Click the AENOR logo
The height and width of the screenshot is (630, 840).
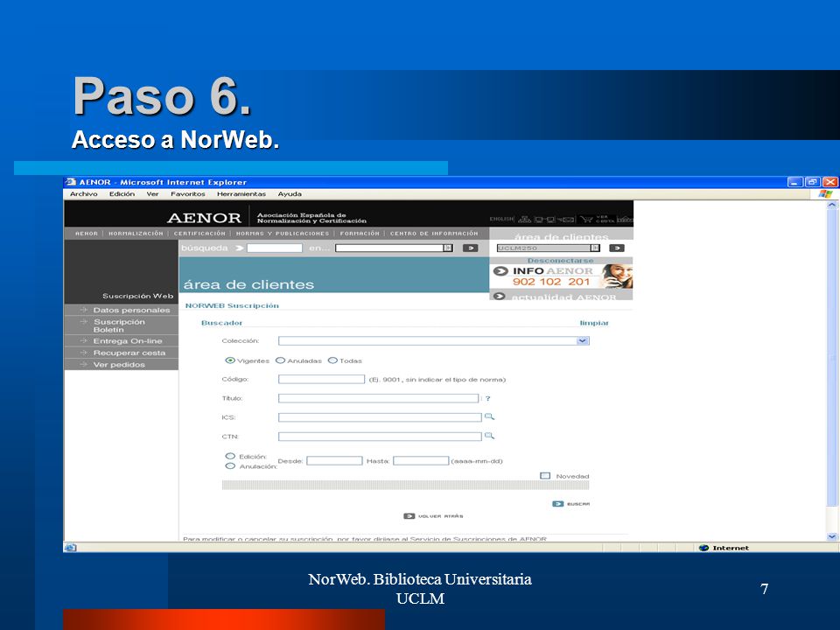tap(204, 218)
